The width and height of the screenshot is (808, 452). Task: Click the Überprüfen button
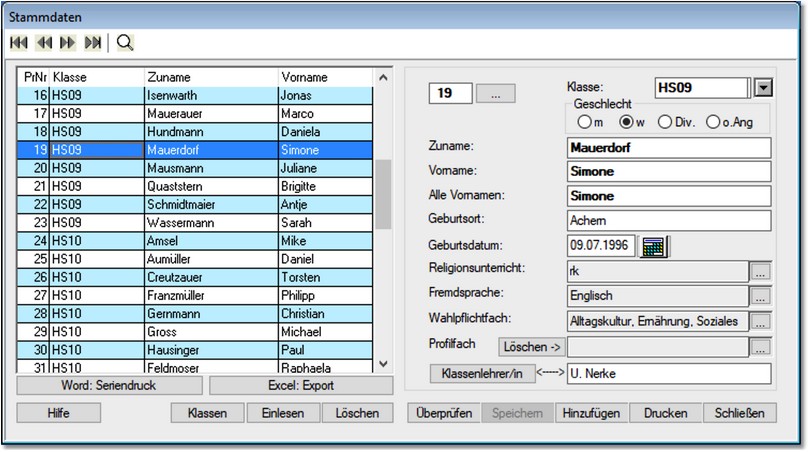pyautogui.click(x=444, y=413)
